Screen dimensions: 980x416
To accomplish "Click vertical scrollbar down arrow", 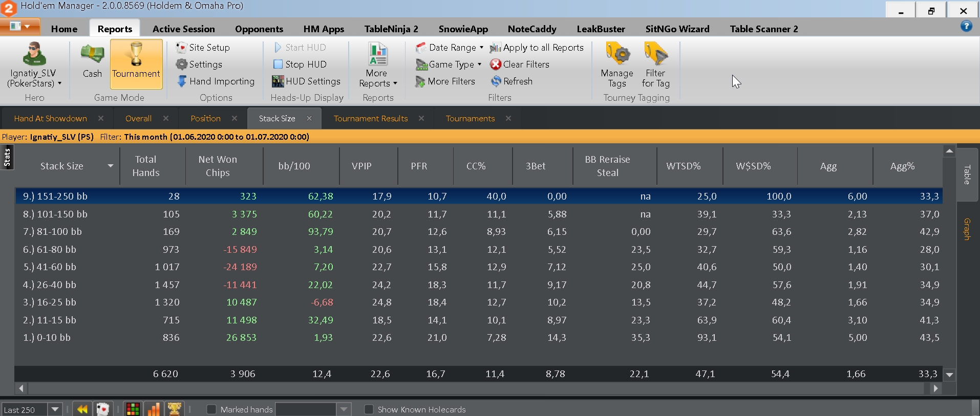I will pos(949,375).
